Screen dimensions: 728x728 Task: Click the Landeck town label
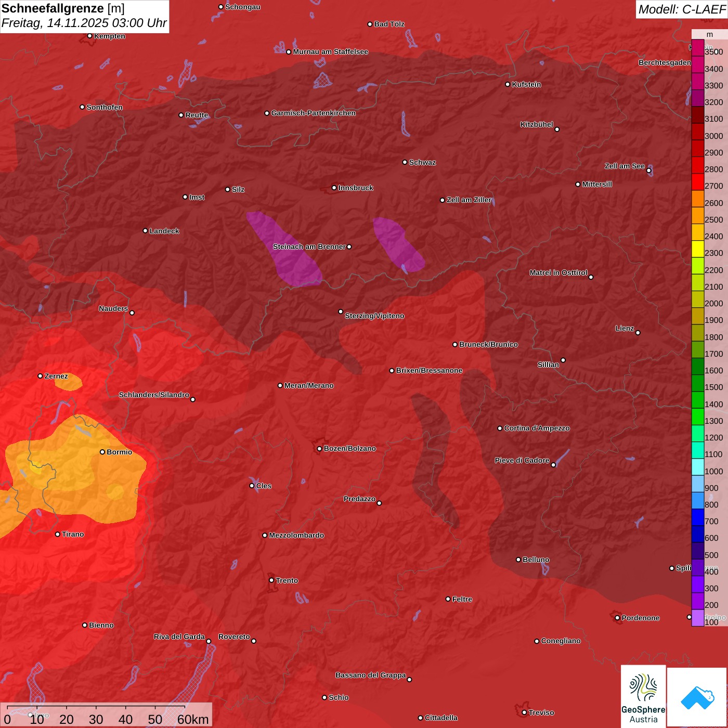click(x=164, y=231)
